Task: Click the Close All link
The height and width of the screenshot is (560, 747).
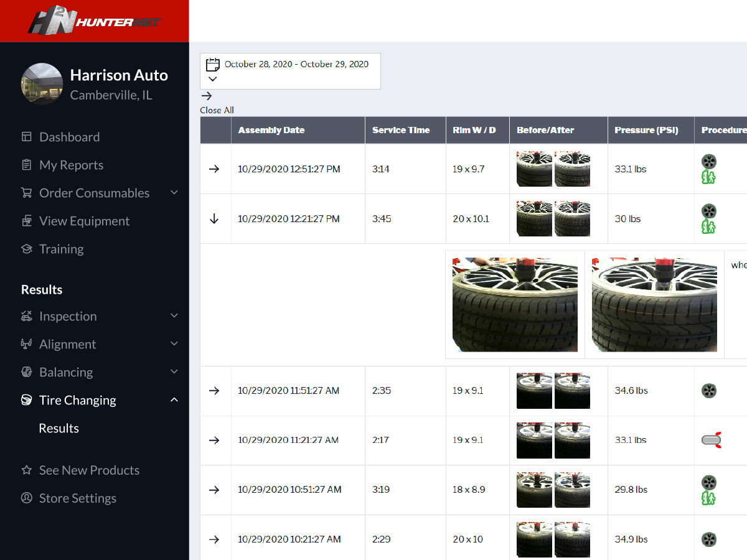Action: 217,110
